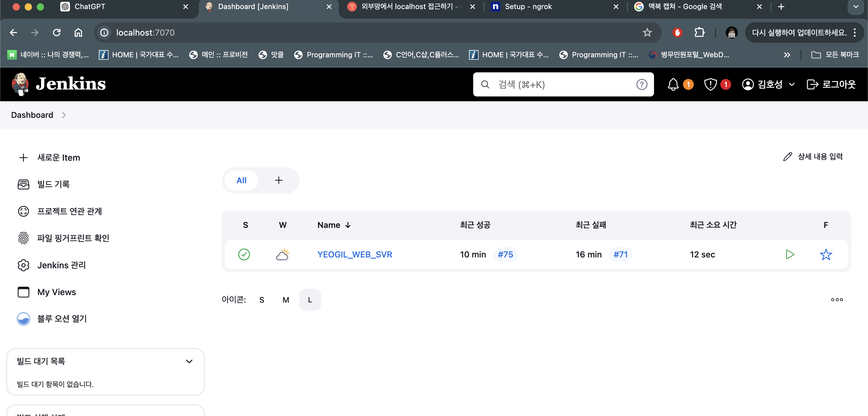Open the security shield warning icon
The width and height of the screenshot is (868, 416).
(710, 84)
